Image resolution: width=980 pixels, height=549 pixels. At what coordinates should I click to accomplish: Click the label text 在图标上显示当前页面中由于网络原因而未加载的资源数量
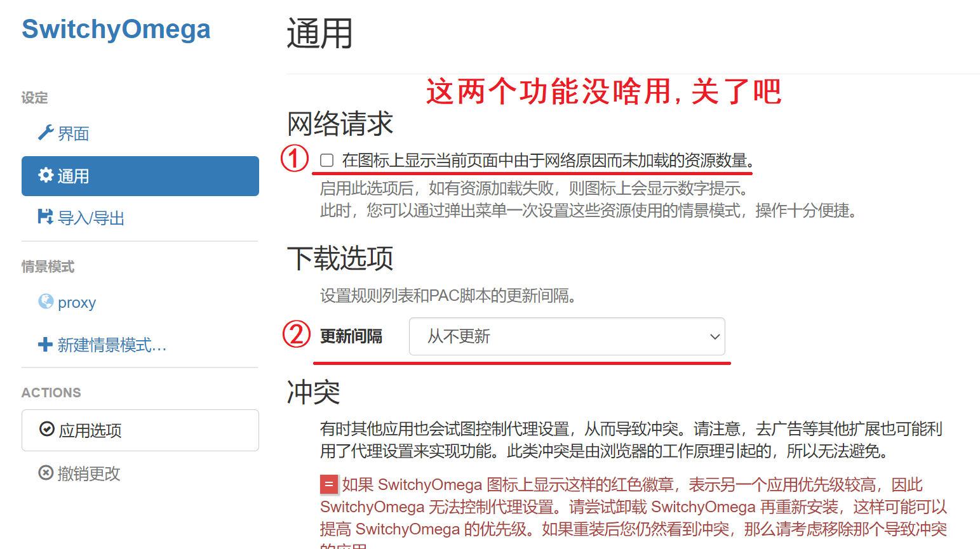(x=546, y=161)
